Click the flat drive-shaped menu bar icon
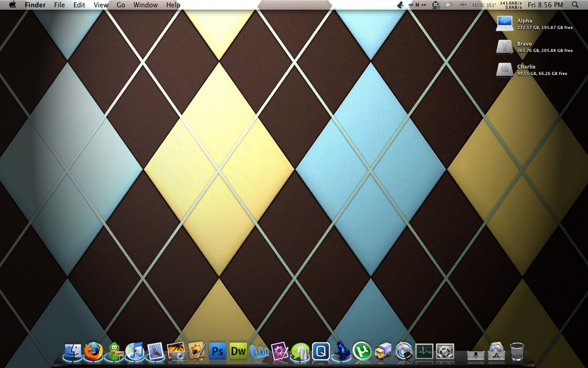Screen dimensions: 588x368 449,5
